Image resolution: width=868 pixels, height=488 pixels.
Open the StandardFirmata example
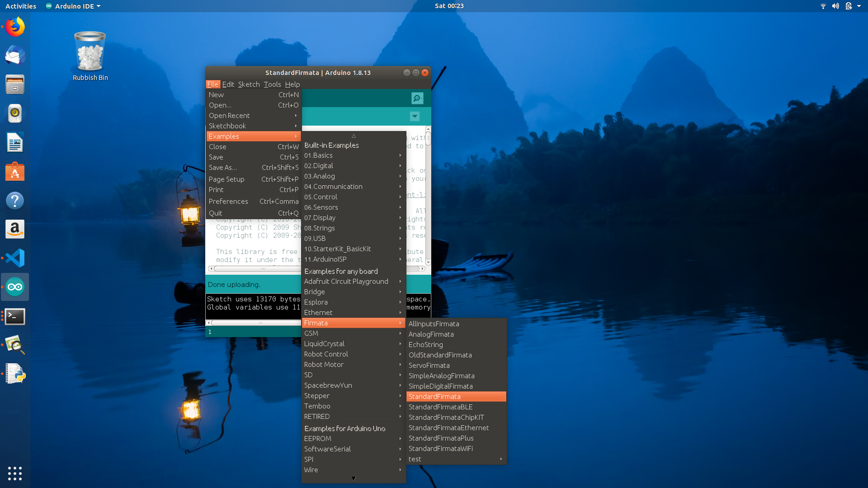456,396
